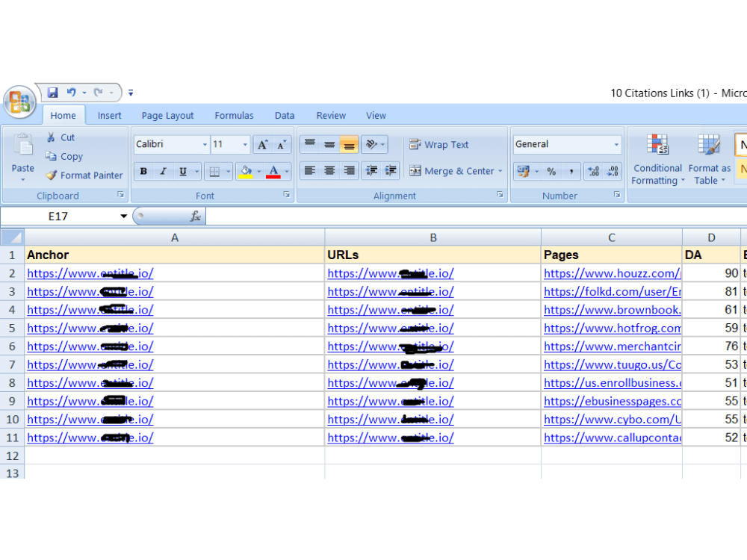Set top vertical alignment
The width and height of the screenshot is (747, 560).
coord(310,144)
